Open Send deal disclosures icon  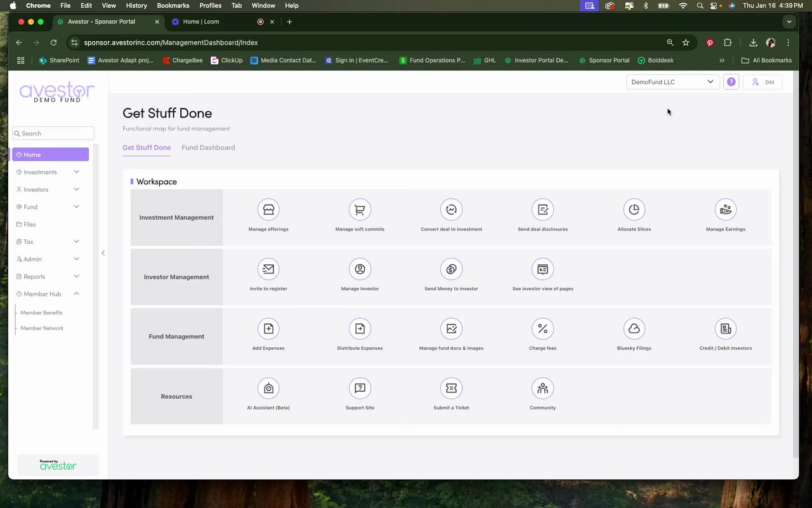(542, 210)
